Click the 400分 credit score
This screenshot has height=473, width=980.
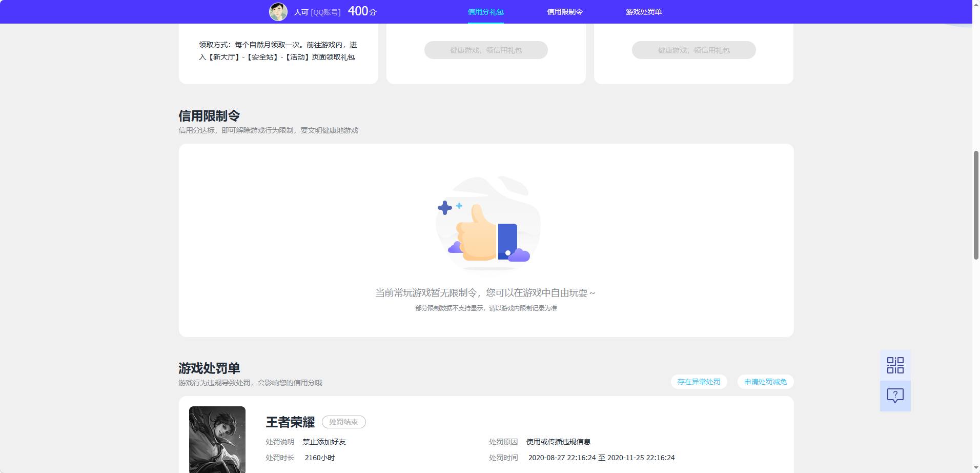pos(362,11)
